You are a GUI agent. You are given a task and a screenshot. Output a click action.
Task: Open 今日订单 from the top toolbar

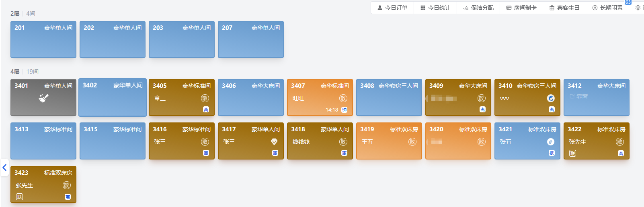point(392,8)
